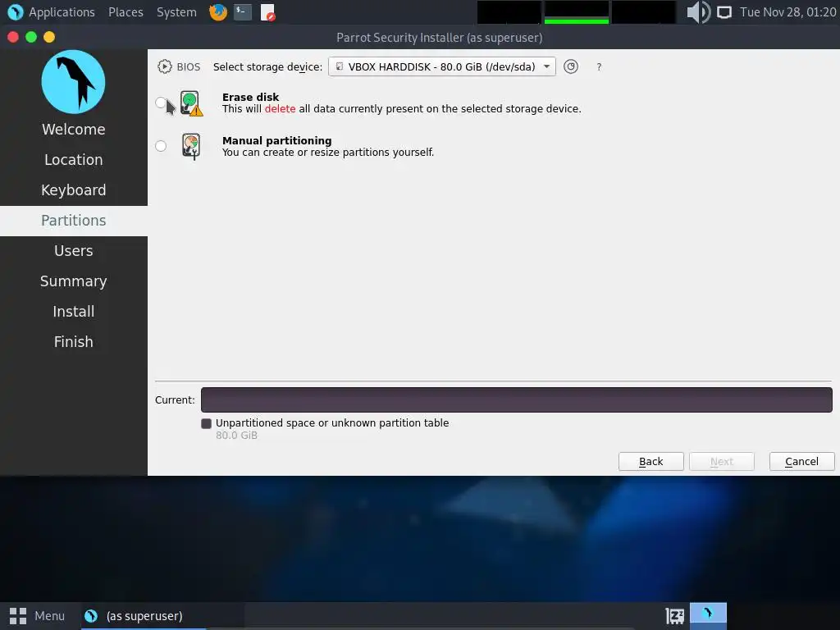Image resolution: width=840 pixels, height=630 pixels.
Task: Open the Applications menu
Action: (x=62, y=11)
